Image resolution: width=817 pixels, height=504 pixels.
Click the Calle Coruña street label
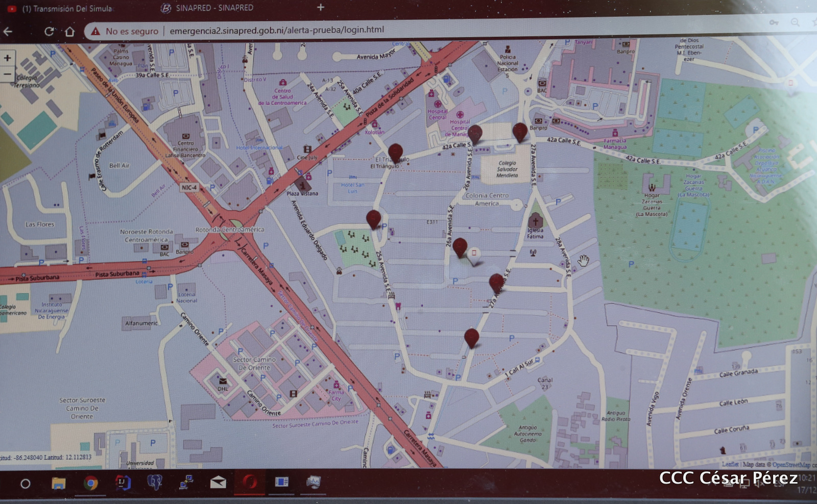731,430
